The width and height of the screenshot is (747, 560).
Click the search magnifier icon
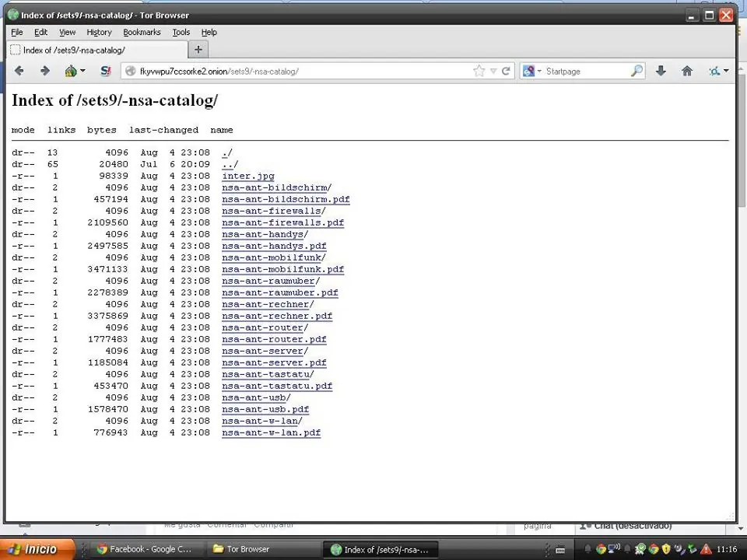tap(637, 71)
